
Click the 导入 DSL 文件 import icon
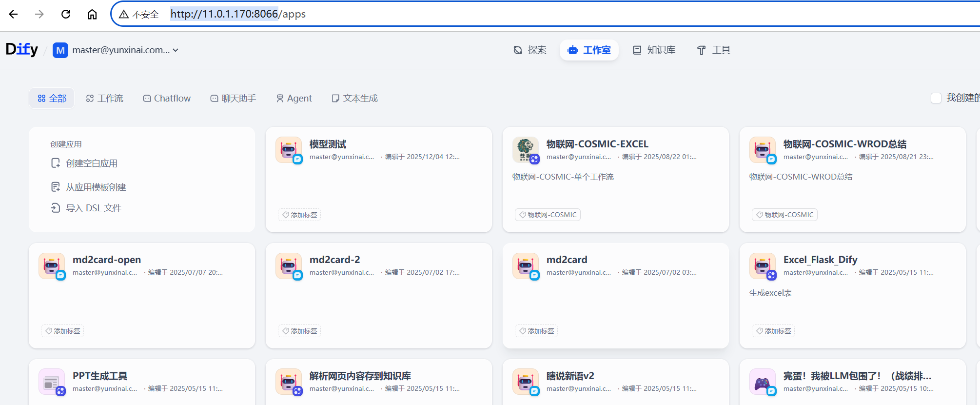click(56, 208)
